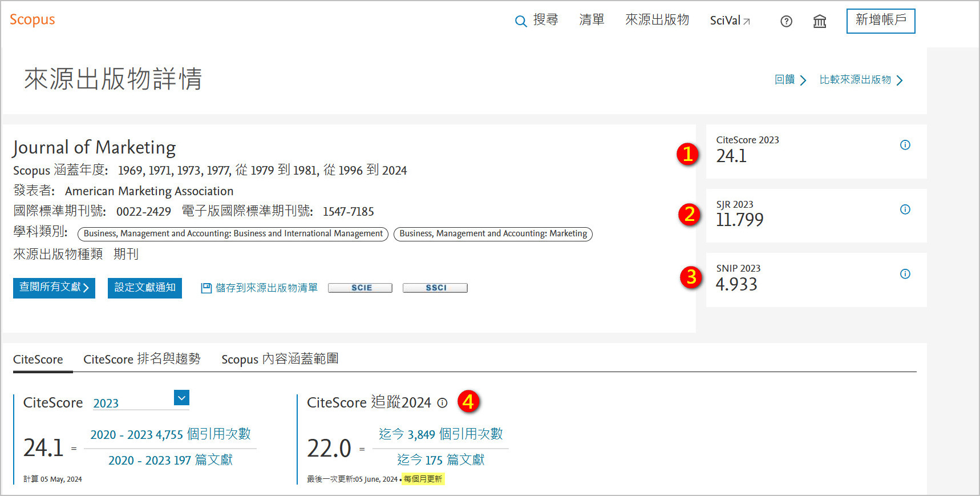
Task: Click the SCIE badge
Action: click(x=361, y=288)
